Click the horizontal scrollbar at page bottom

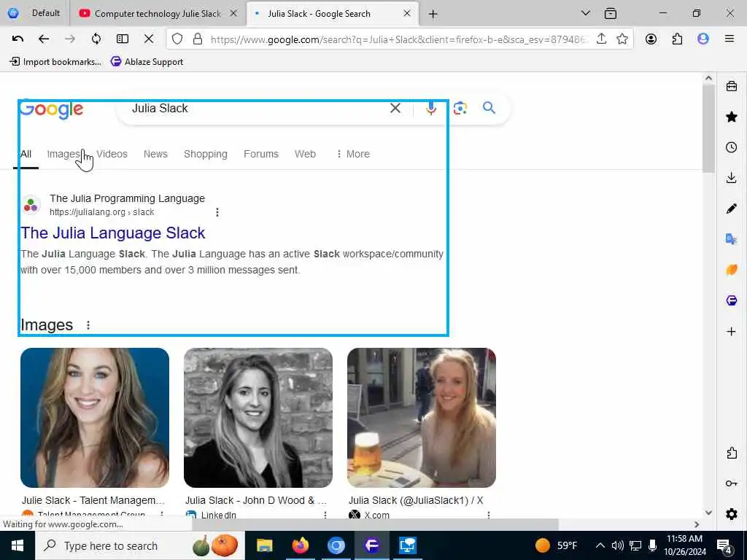pos(375,524)
